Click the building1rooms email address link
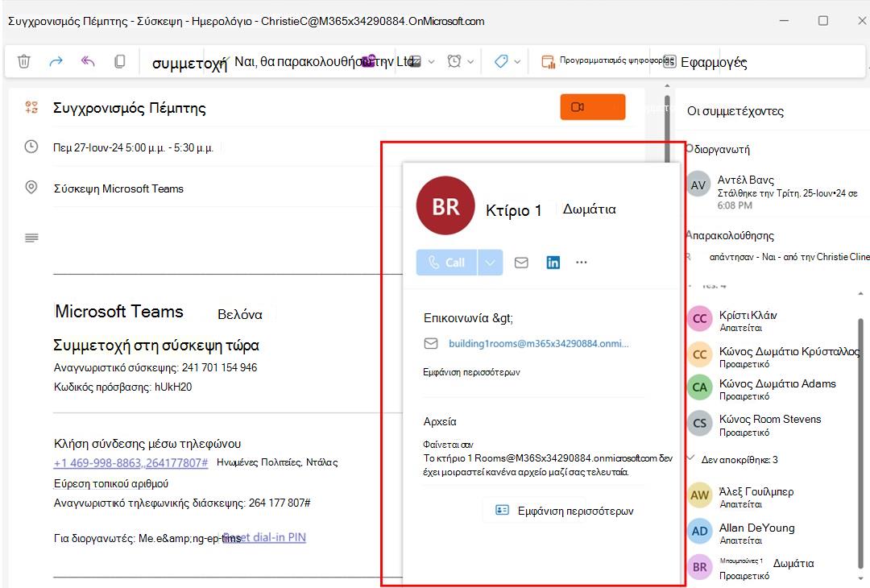The height and width of the screenshot is (588, 870). [x=538, y=343]
